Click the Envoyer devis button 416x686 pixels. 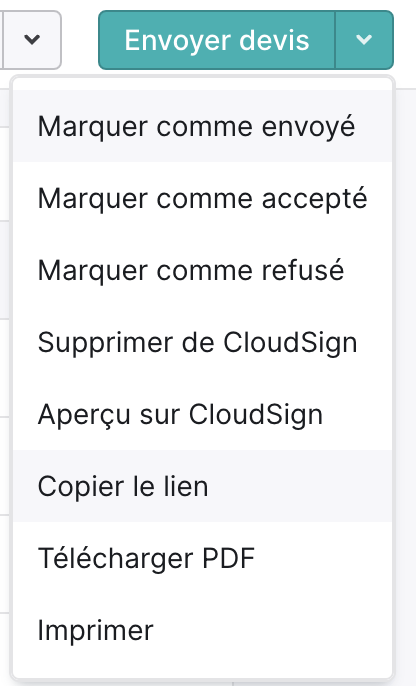click(x=217, y=40)
